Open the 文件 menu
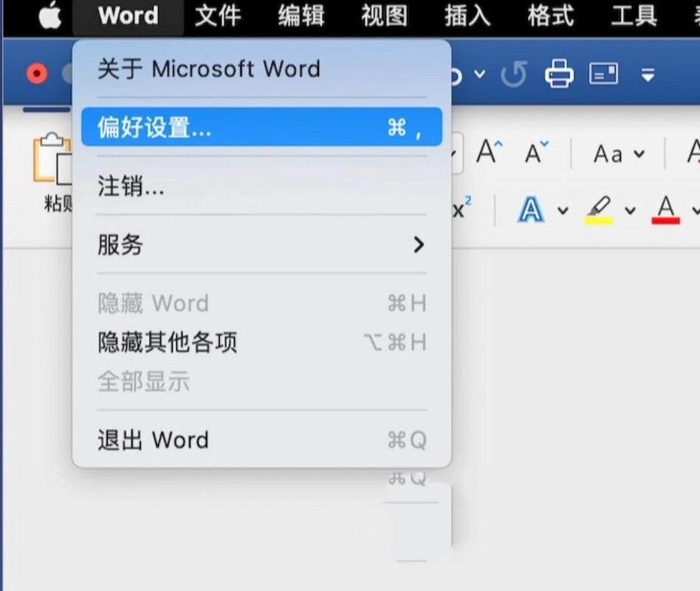The width and height of the screenshot is (700, 591). click(x=218, y=16)
